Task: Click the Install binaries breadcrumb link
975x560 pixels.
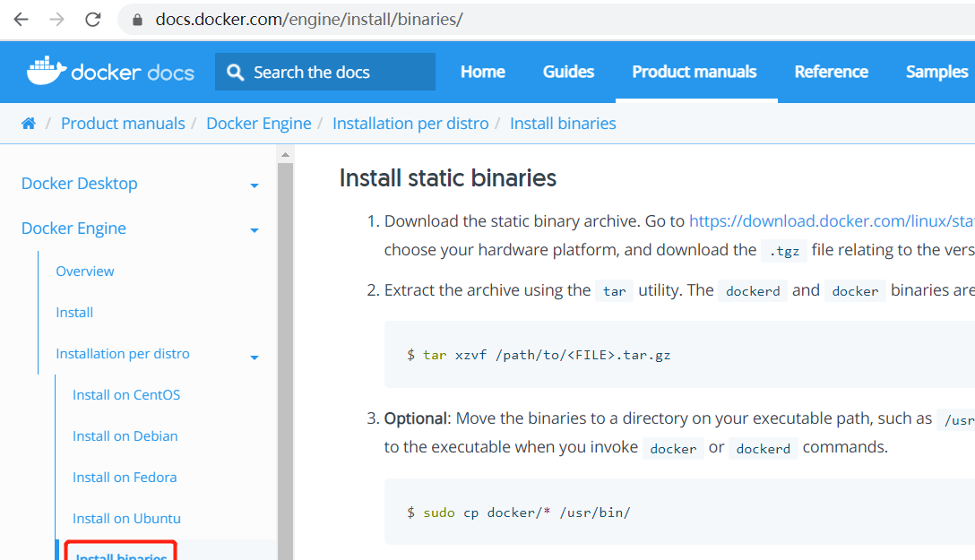Action: pyautogui.click(x=563, y=124)
